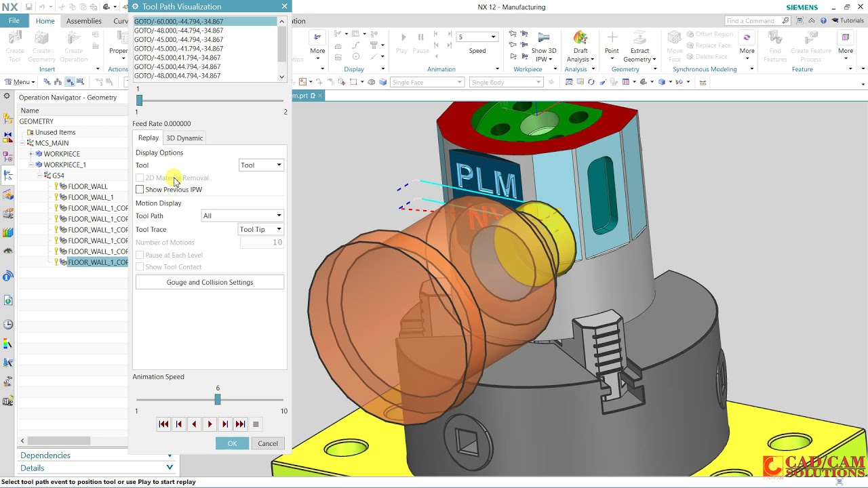Open the History clock sidebar icon
The height and width of the screenshot is (488, 868).
(8, 325)
